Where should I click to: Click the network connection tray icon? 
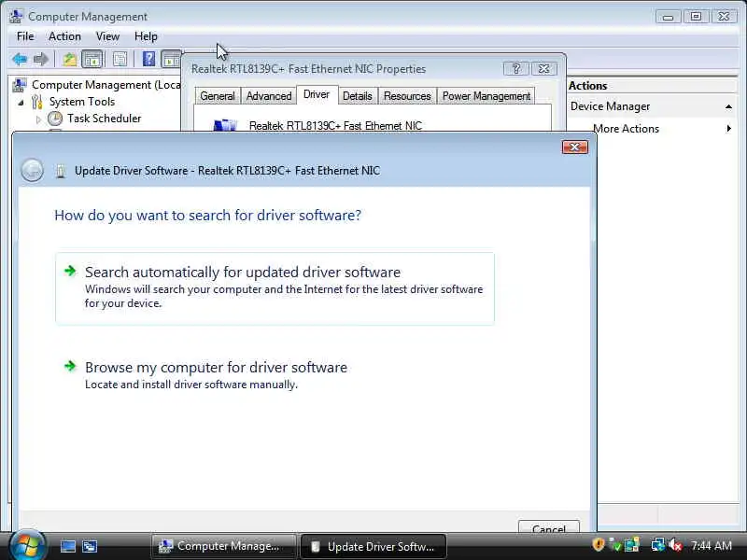[x=658, y=545]
